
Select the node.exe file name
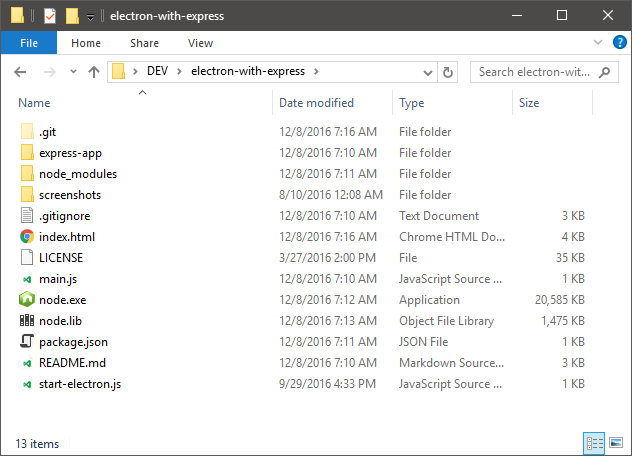coord(62,300)
